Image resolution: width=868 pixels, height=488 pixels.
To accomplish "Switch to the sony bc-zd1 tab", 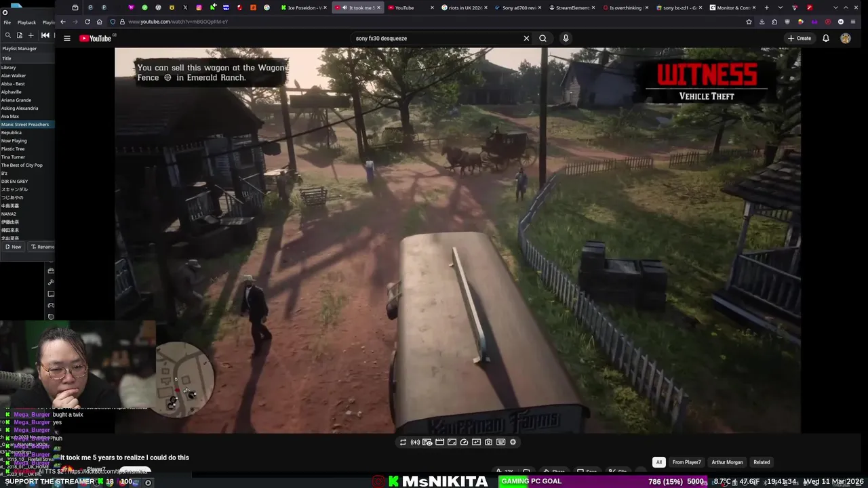I will coord(679,7).
